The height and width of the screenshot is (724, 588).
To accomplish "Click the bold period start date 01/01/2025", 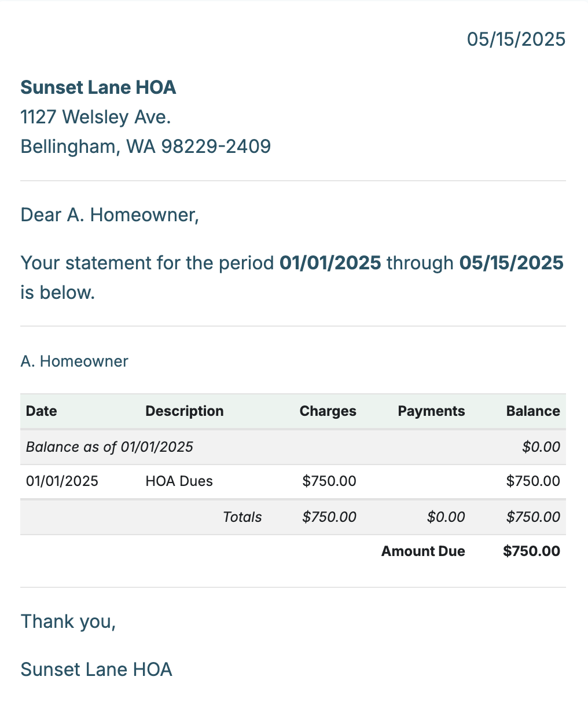I will click(330, 263).
